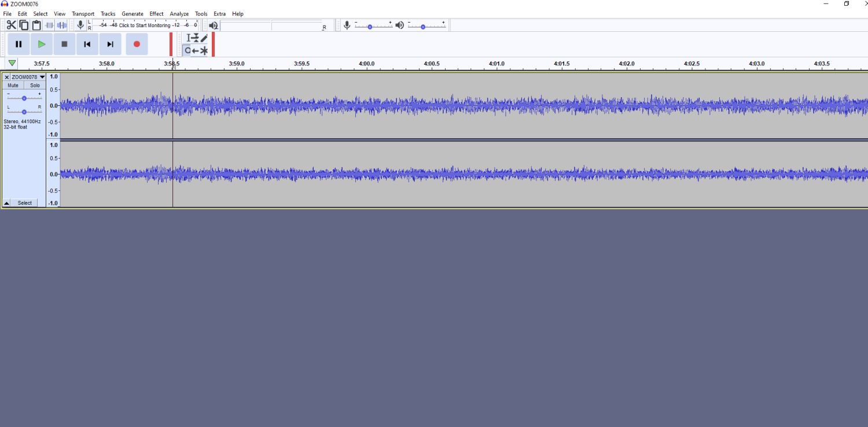Open the Tracks menu
This screenshot has width=868, height=427.
click(x=108, y=14)
